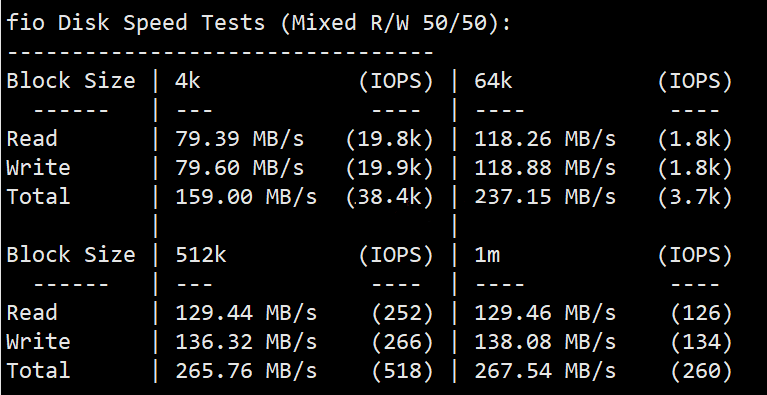Select the 79.39 MB/s read value
The width and height of the screenshot is (767, 395).
tap(240, 139)
